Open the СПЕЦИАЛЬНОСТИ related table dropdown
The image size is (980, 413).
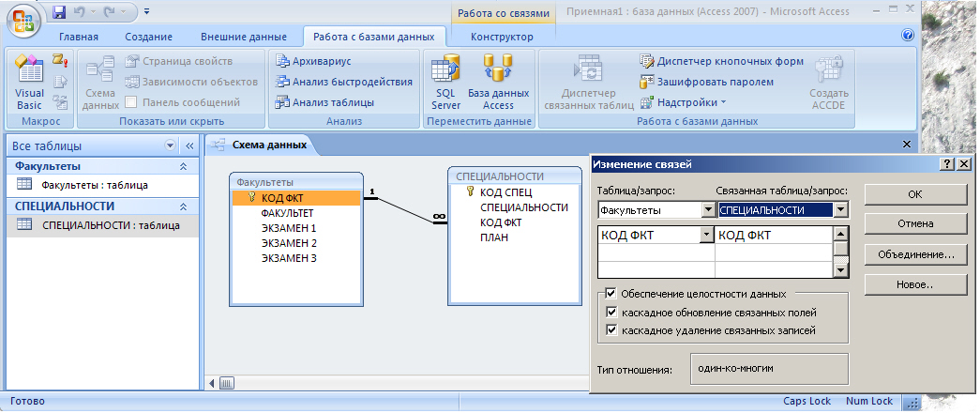[841, 210]
